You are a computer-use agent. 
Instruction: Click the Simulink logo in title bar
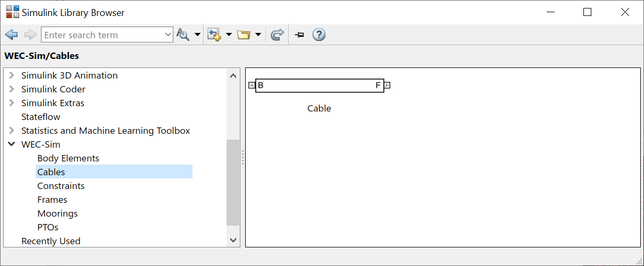pyautogui.click(x=12, y=12)
